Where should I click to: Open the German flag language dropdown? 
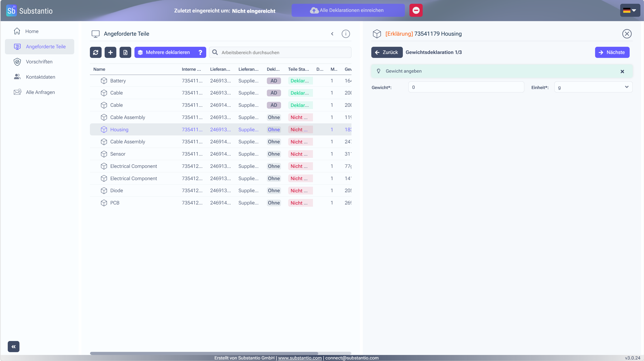click(630, 10)
